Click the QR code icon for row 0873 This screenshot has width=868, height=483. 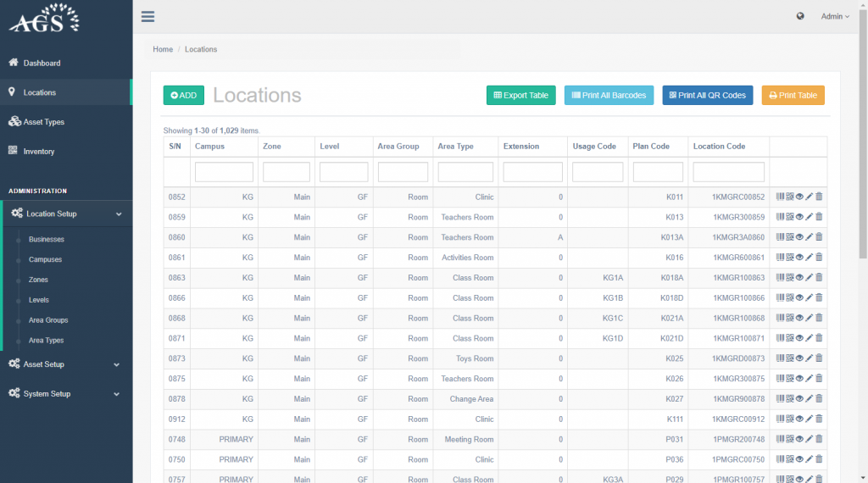pyautogui.click(x=789, y=358)
